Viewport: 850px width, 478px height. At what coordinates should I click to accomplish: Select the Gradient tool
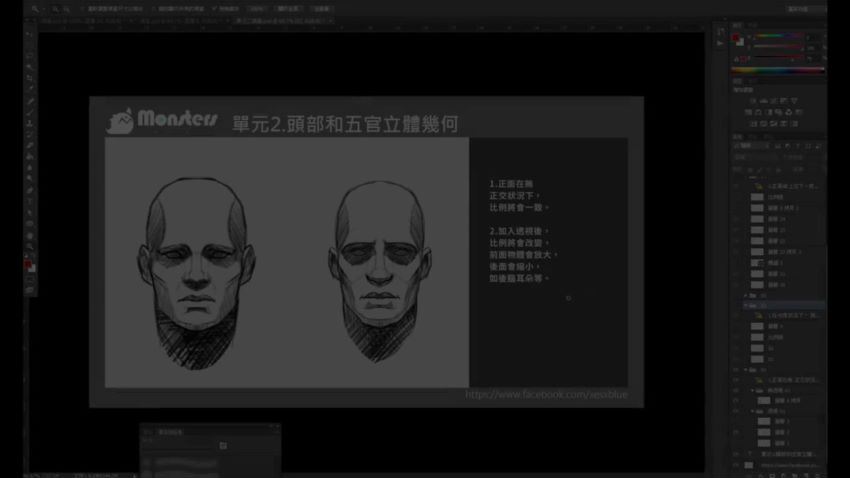[30, 157]
